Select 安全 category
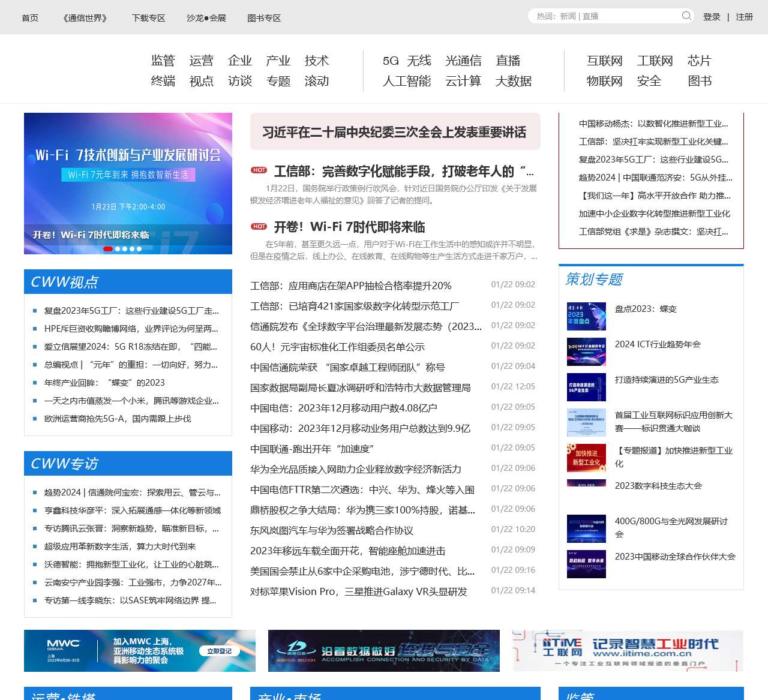 click(x=649, y=81)
